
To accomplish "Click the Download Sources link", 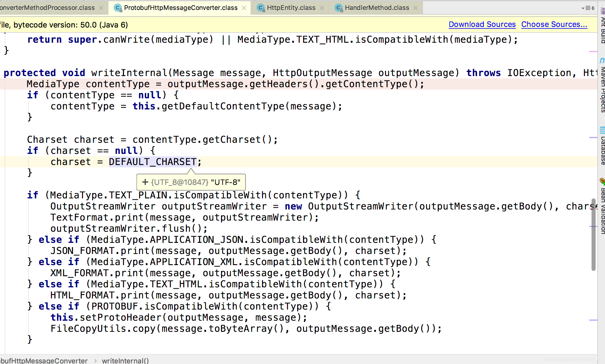I will [482, 24].
